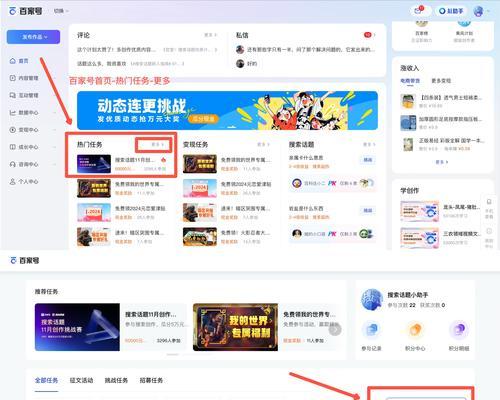Viewport: 500px width, 400px height.
Task: Expand the 咨询中心 sidebar chevron
Action: tap(54, 164)
